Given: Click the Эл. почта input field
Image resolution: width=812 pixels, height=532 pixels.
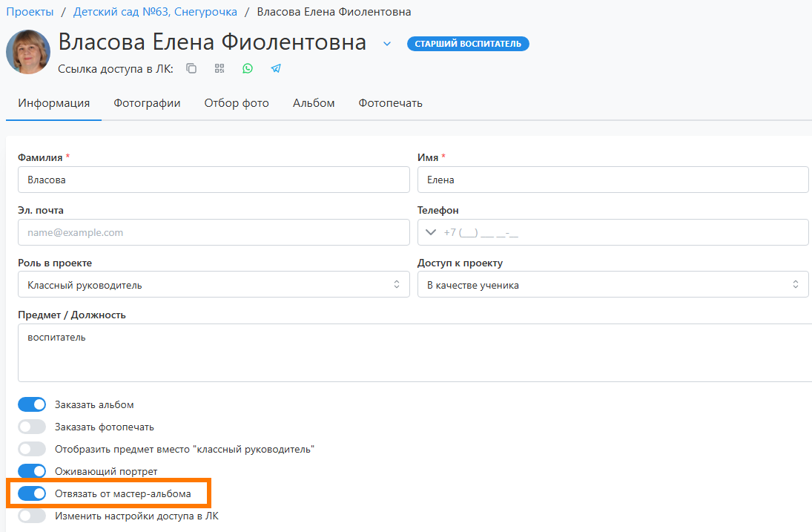Looking at the screenshot, I should pos(214,232).
